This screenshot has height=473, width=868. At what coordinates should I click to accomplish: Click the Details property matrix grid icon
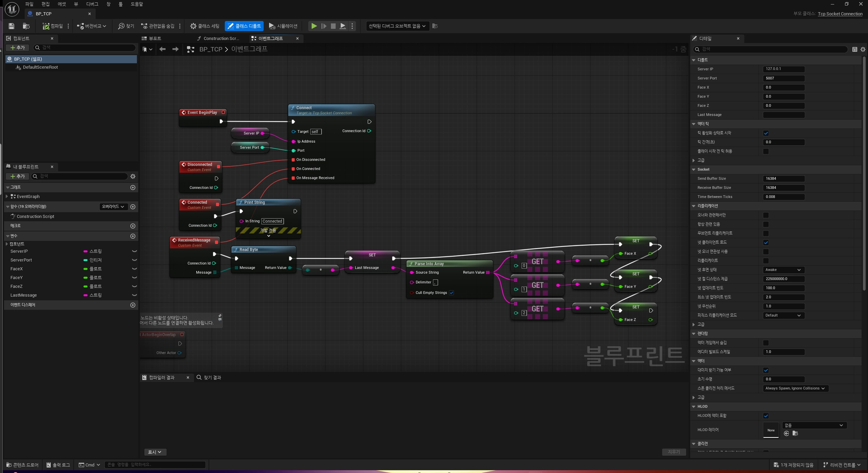pyautogui.click(x=854, y=50)
